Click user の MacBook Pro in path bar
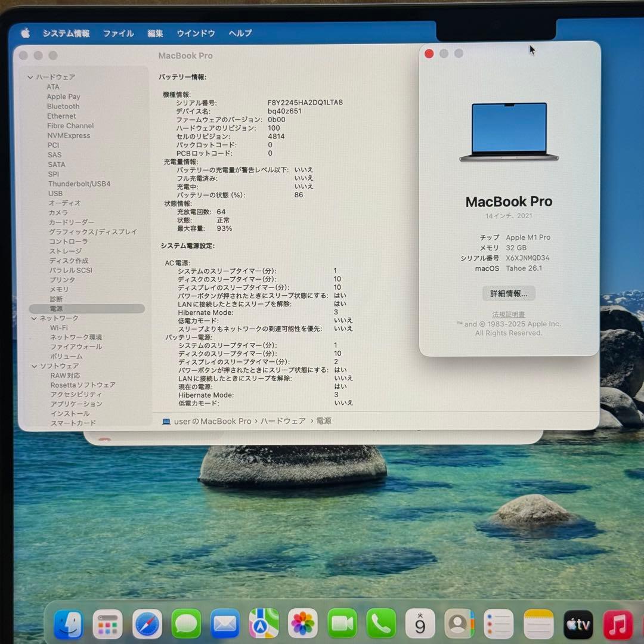 pos(212,422)
